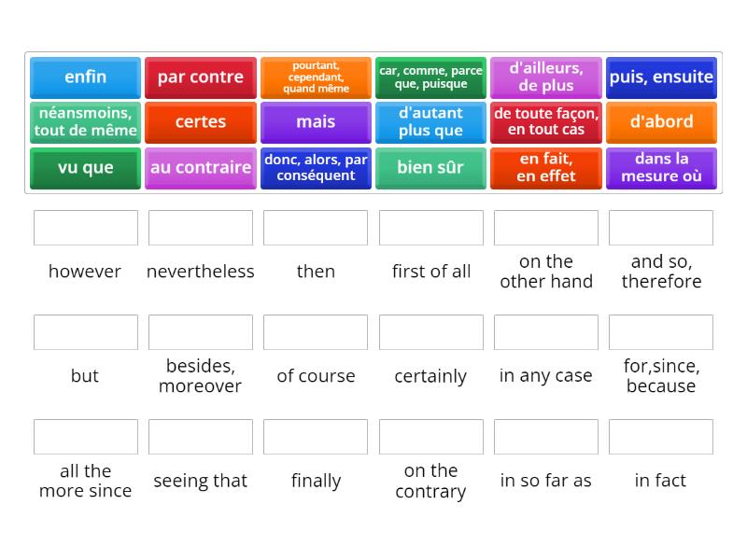Image resolution: width=747 pixels, height=560 pixels.
Task: Click the 'par contre' tile
Action: click(200, 77)
